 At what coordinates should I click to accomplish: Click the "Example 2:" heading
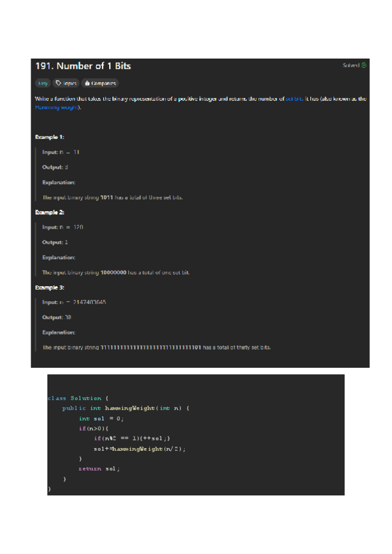click(49, 212)
